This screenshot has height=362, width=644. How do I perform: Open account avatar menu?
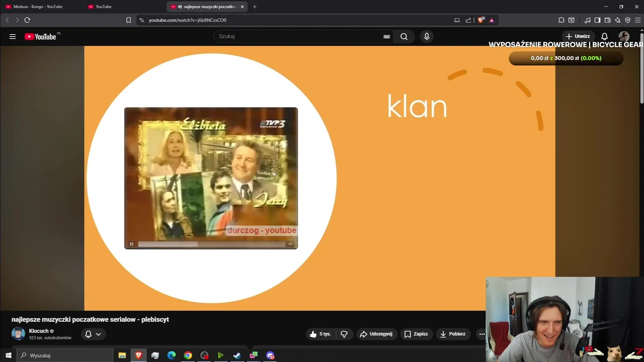click(x=624, y=36)
